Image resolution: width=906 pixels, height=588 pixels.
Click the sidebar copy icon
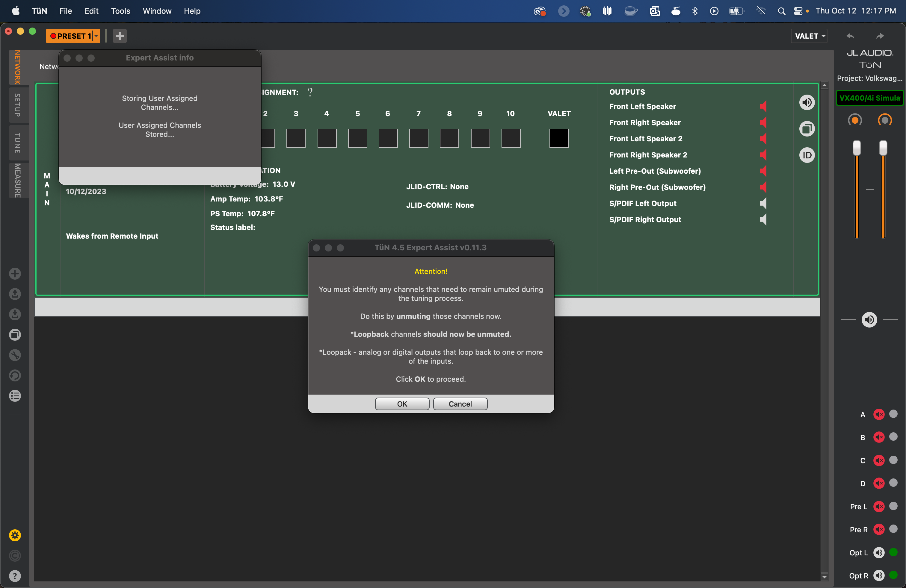pyautogui.click(x=15, y=335)
